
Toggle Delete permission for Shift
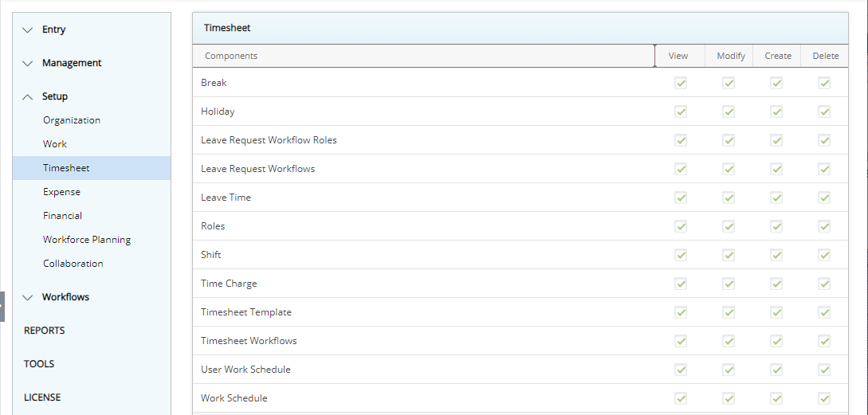tap(824, 255)
